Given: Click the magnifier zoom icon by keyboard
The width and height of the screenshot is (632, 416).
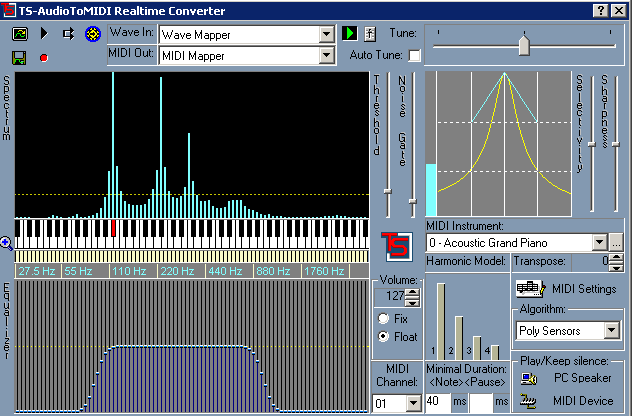Looking at the screenshot, I should click(7, 243).
